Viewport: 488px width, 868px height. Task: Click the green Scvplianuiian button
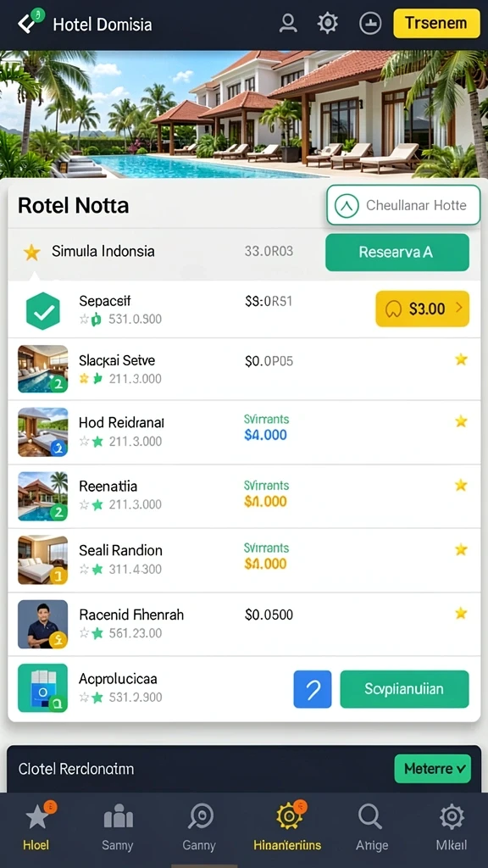(404, 689)
